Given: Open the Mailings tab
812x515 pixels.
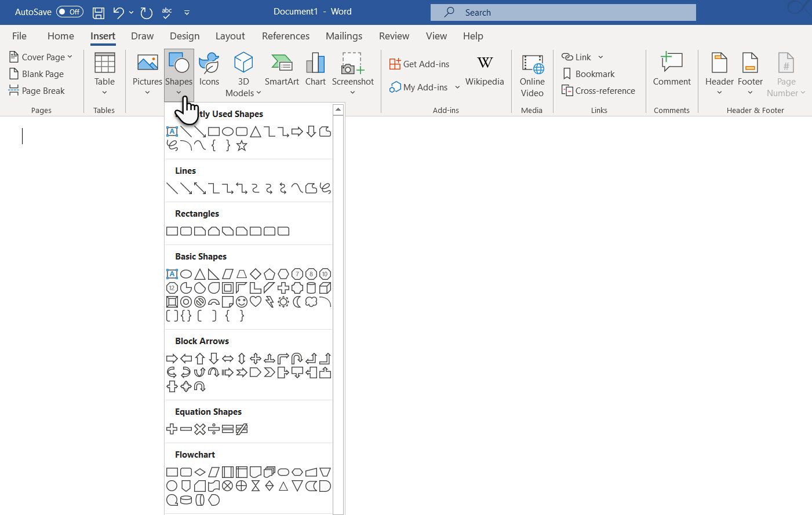Looking at the screenshot, I should click(344, 36).
